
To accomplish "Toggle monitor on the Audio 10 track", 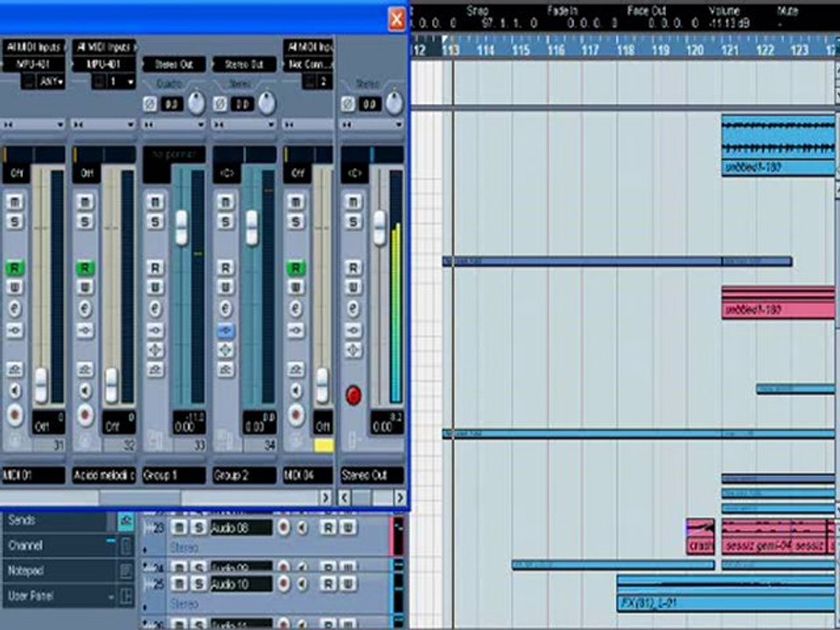I will coord(302,584).
